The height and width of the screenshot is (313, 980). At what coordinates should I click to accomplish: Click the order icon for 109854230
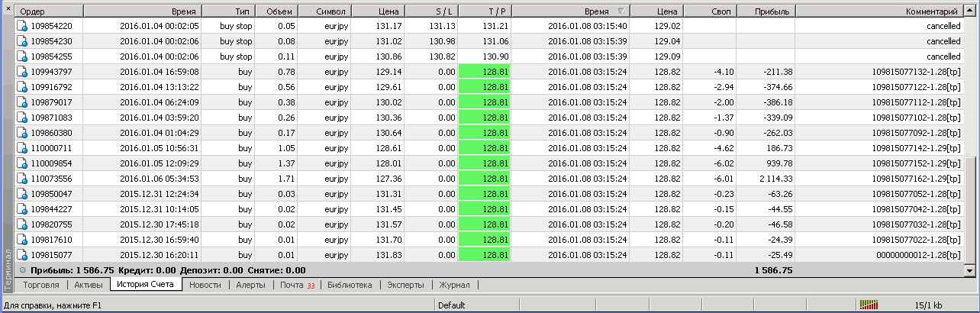[22, 41]
